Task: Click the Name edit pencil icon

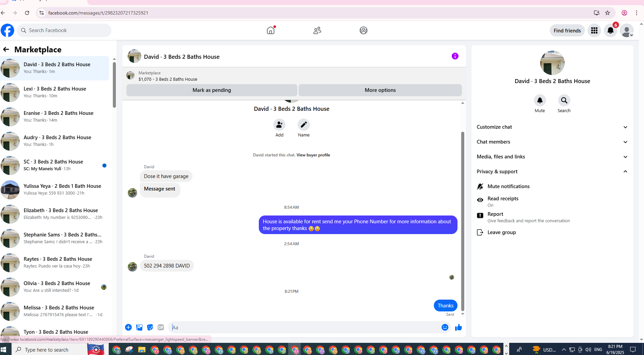Action: click(303, 125)
